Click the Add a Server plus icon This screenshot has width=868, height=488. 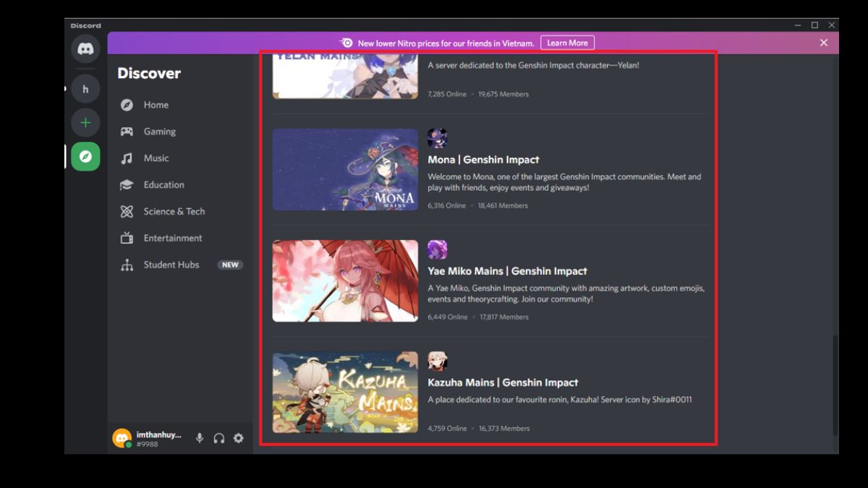85,122
